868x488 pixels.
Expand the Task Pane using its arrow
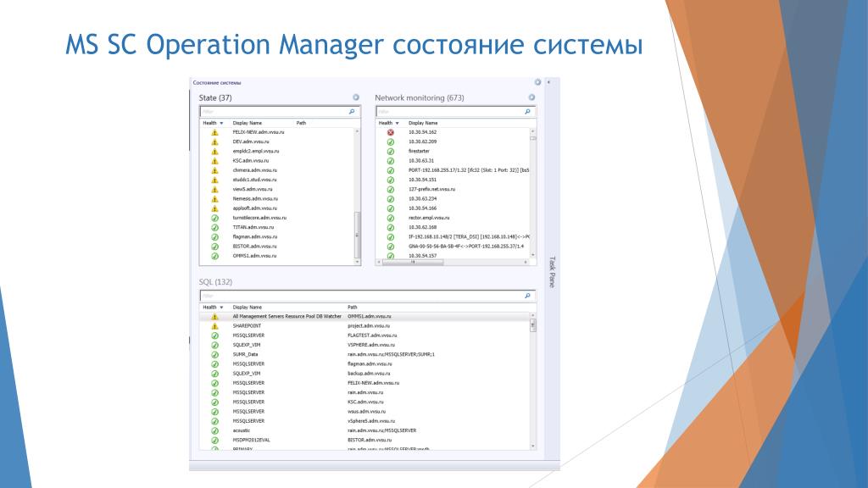point(548,82)
